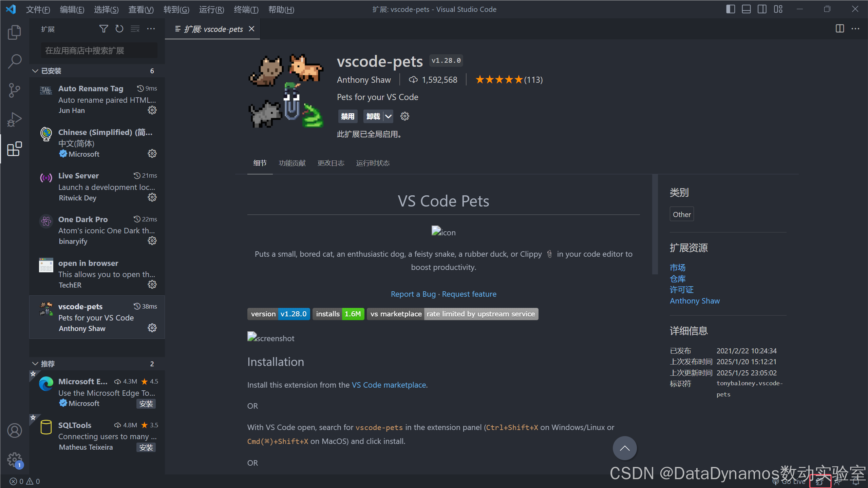This screenshot has width=868, height=488.
Task: Toggle the bottom panel visibility
Action: [x=746, y=9]
